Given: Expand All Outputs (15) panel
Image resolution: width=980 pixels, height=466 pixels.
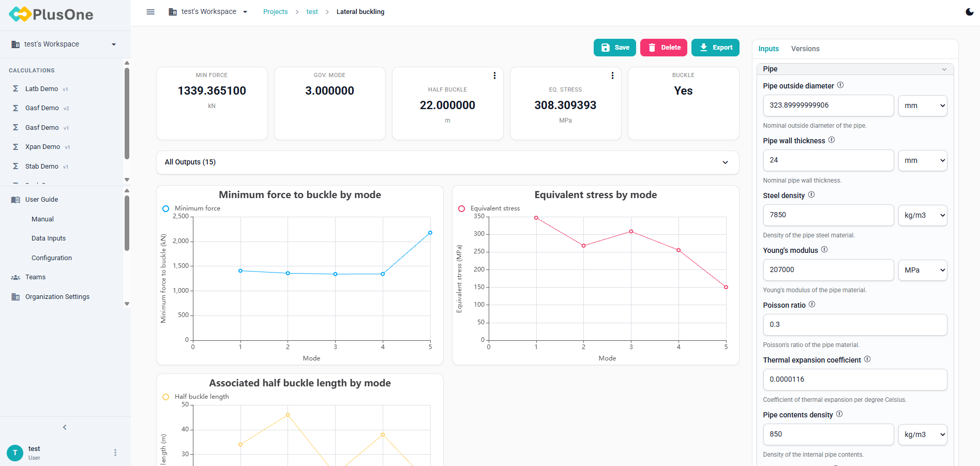Looking at the screenshot, I should coord(447,162).
